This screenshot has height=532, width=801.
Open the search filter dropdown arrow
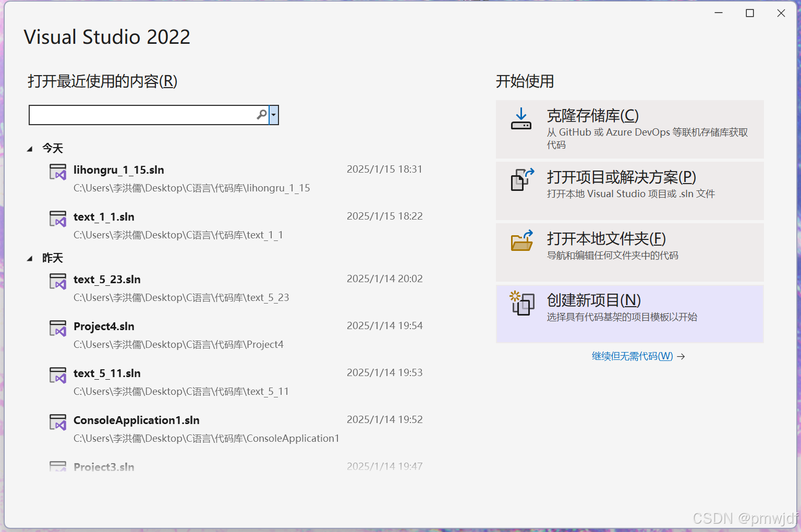[x=273, y=115]
